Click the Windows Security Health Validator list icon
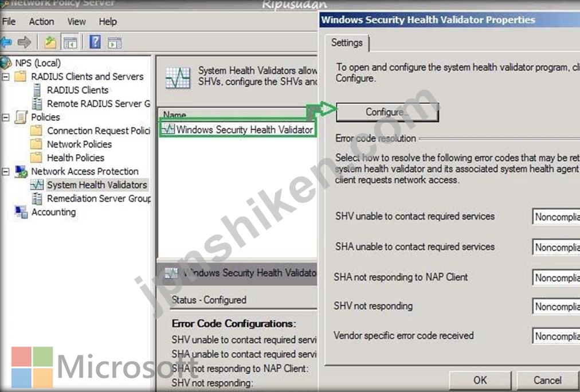Image resolution: width=580 pixels, height=392 pixels. pyautogui.click(x=168, y=129)
